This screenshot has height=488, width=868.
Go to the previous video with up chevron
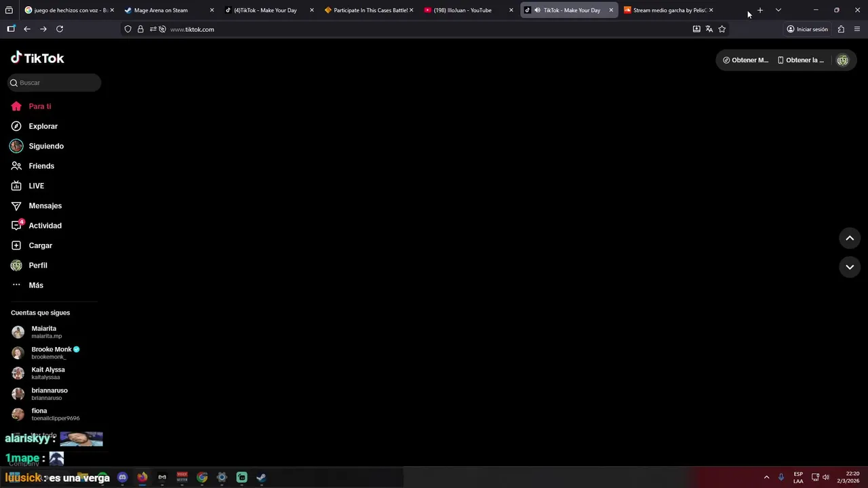click(x=850, y=238)
